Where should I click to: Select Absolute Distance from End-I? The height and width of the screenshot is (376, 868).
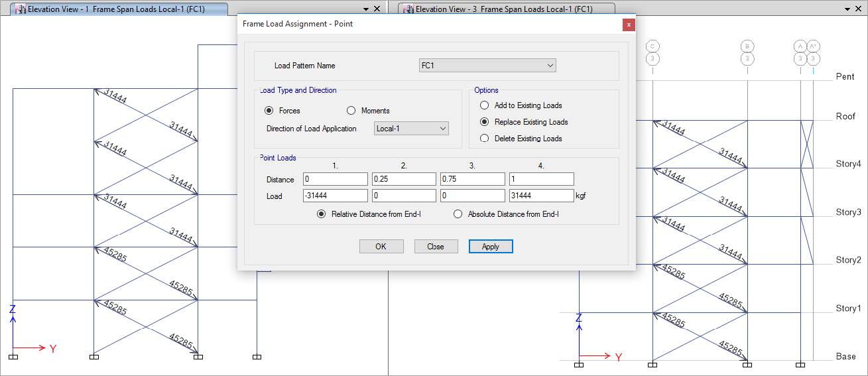click(x=458, y=214)
